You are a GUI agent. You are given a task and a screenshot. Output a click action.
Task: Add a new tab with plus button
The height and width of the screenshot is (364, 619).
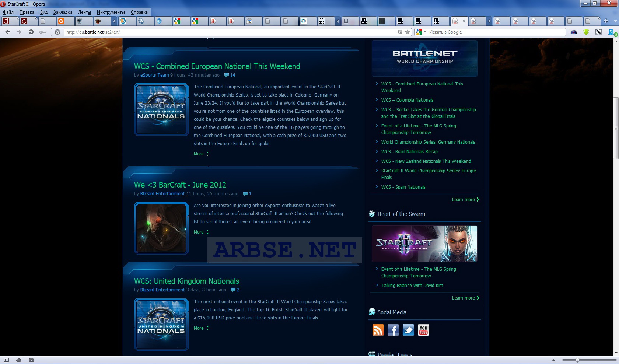(606, 21)
